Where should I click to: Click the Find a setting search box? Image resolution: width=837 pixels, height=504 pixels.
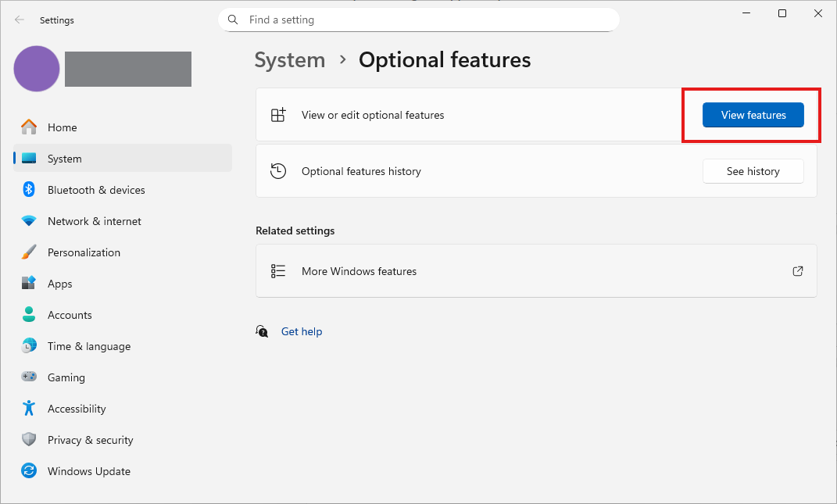[x=422, y=20]
